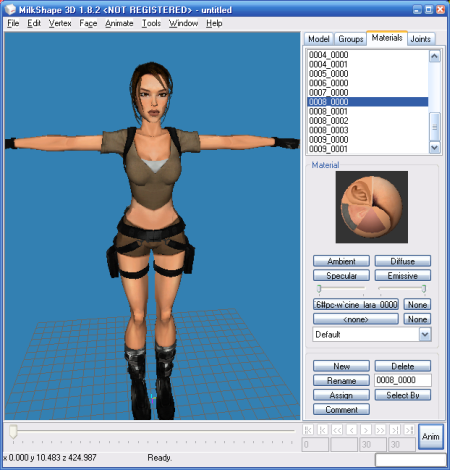Step back one frame button

pyautogui.click(x=351, y=430)
